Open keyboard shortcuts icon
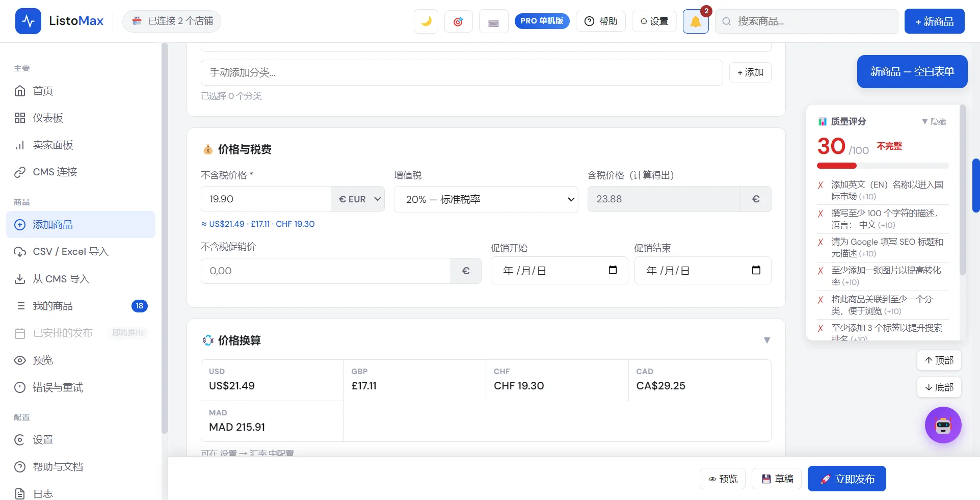The image size is (980, 500). (493, 21)
